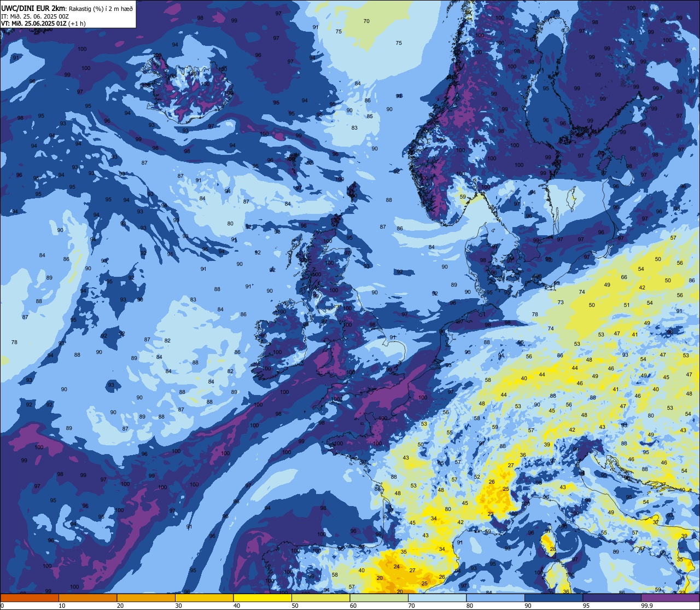Click the '50' tick label on the legend
Screen dimensions: 700x610
tap(295, 606)
